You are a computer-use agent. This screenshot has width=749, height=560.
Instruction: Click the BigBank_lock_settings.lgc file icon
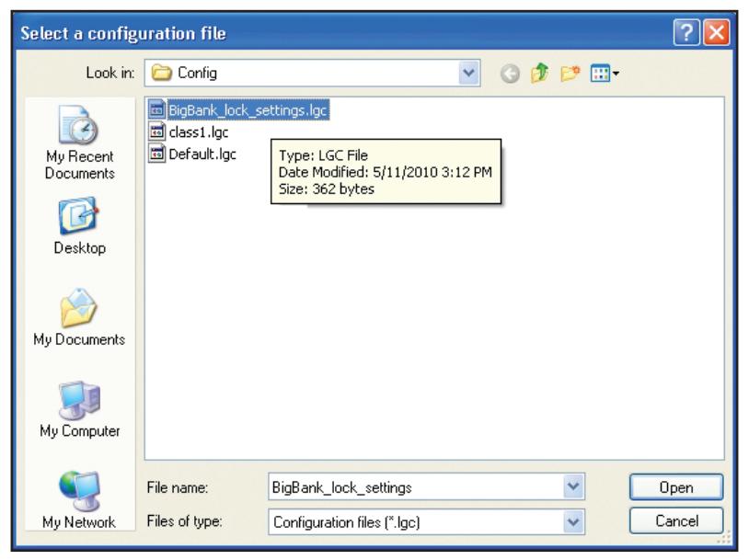[x=156, y=109]
